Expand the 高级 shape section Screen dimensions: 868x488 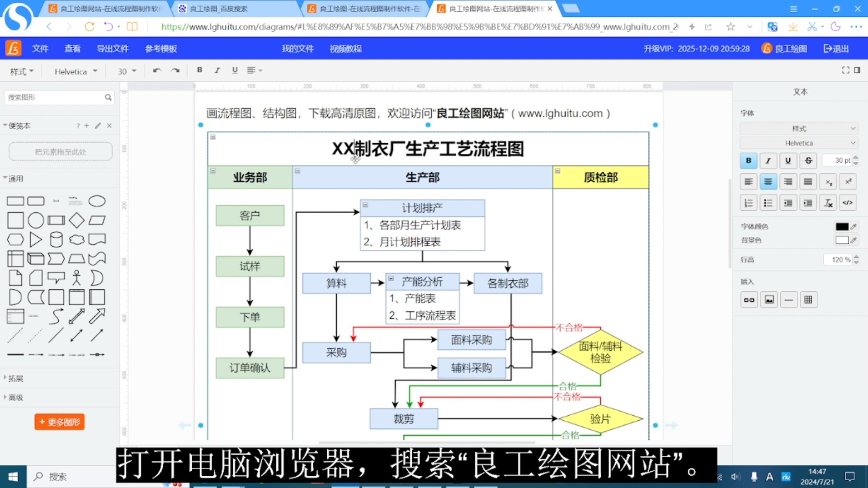click(x=14, y=398)
